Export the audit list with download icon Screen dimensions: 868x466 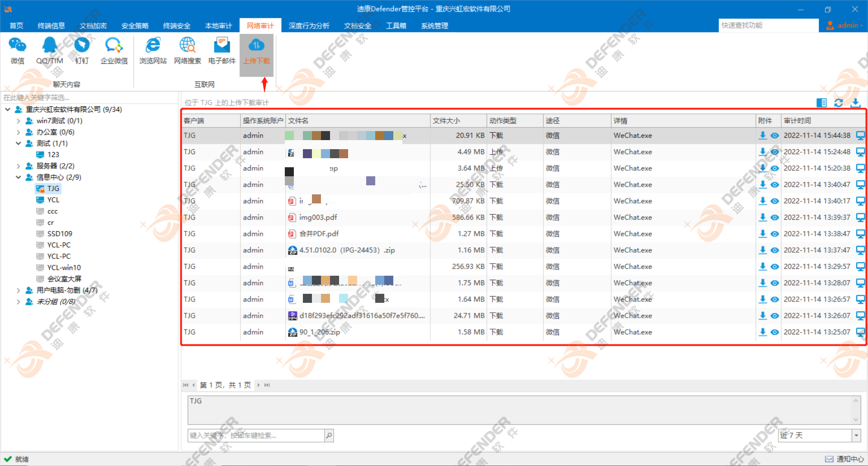tap(855, 103)
